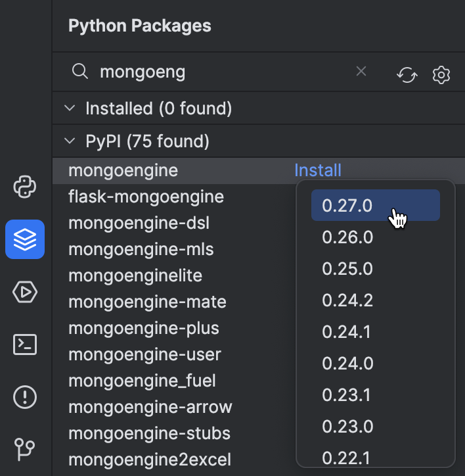Click the search magnifier icon
Screen dimensions: 465x476
79,72
